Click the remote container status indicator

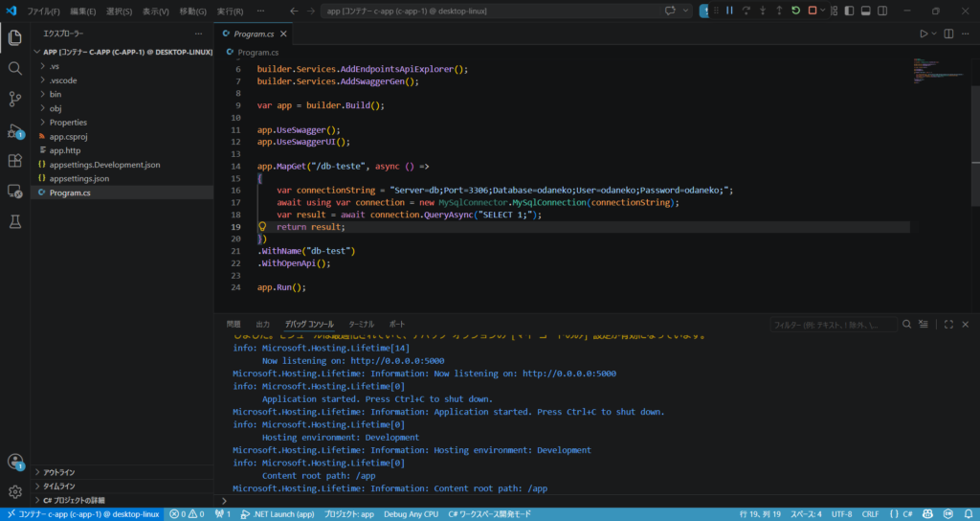[x=82, y=514]
